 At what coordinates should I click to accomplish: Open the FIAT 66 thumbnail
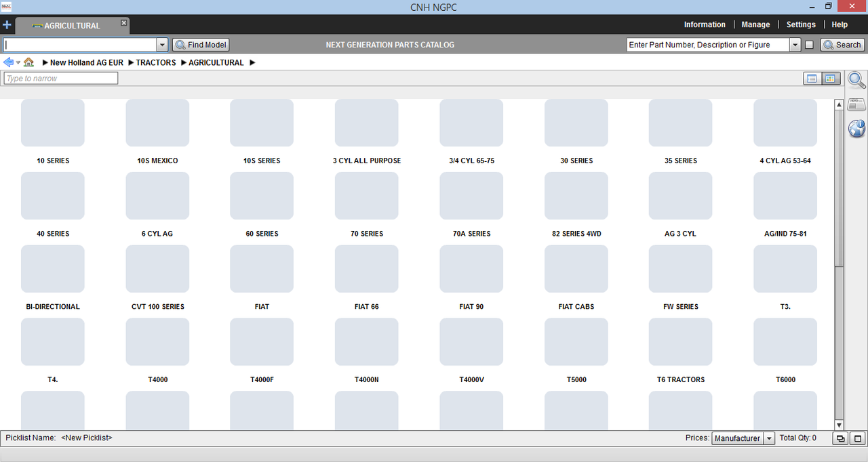(x=367, y=269)
